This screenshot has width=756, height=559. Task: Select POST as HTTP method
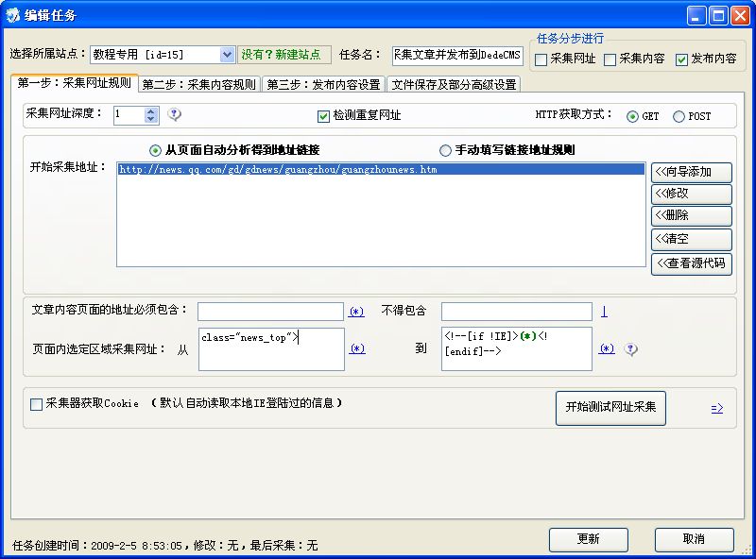point(679,117)
